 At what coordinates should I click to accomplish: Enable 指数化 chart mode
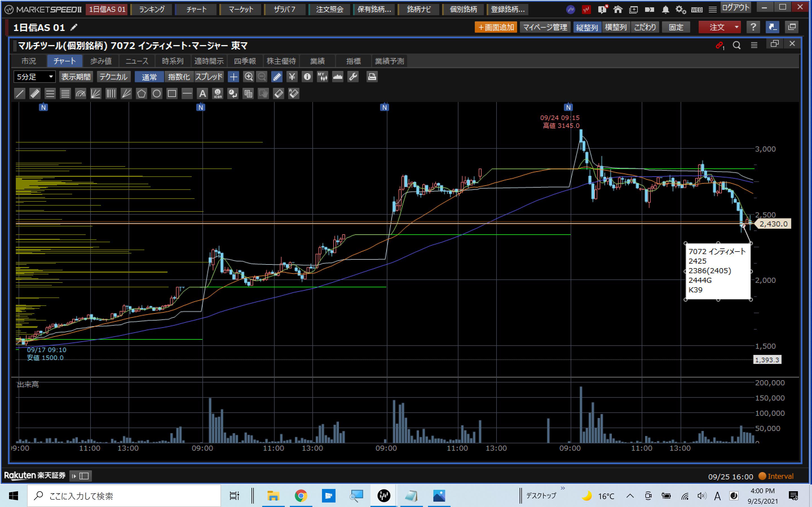[x=179, y=77]
